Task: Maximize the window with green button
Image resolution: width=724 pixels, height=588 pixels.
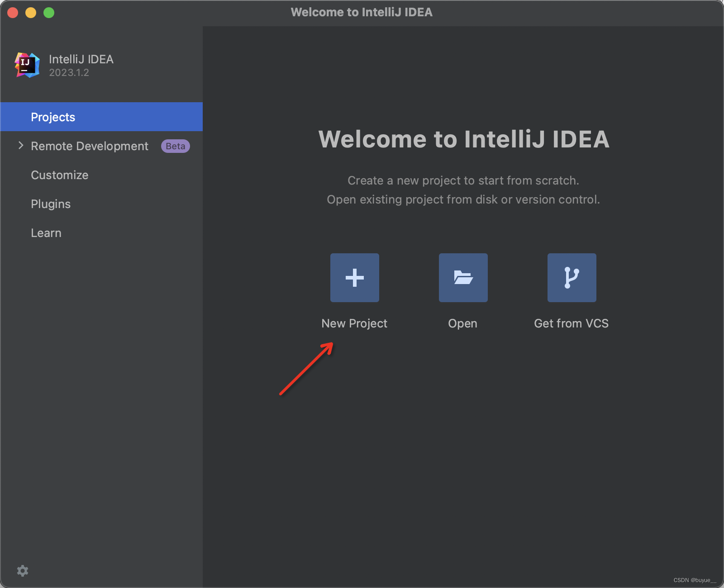Action: coord(49,13)
